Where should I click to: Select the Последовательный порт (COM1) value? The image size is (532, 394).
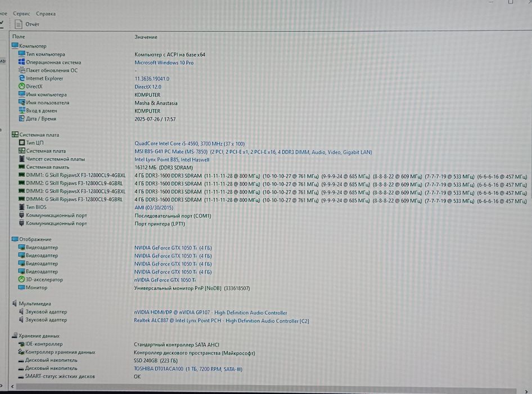[173, 216]
